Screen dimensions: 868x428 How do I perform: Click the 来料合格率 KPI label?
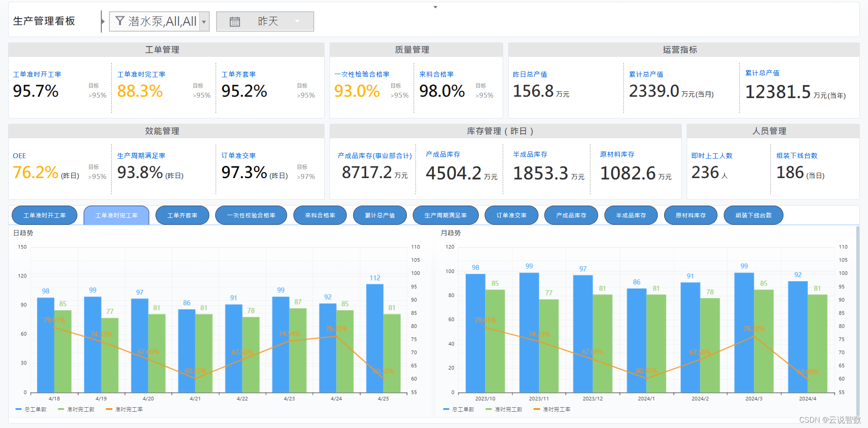436,74
